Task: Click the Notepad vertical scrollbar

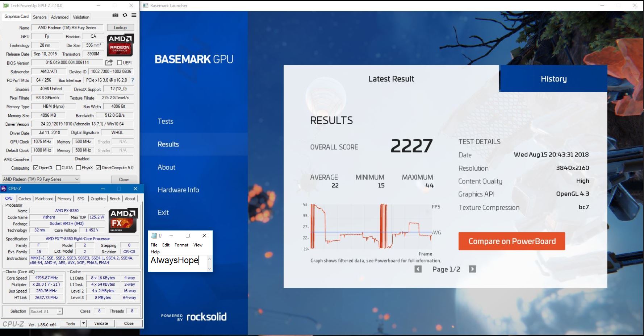Action: pyautogui.click(x=209, y=264)
